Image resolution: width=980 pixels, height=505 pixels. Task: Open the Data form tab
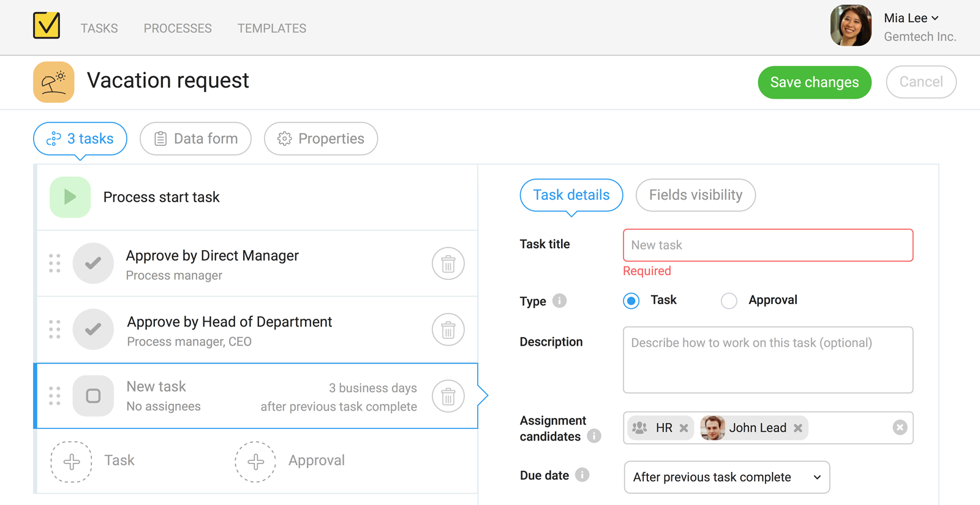pos(195,139)
